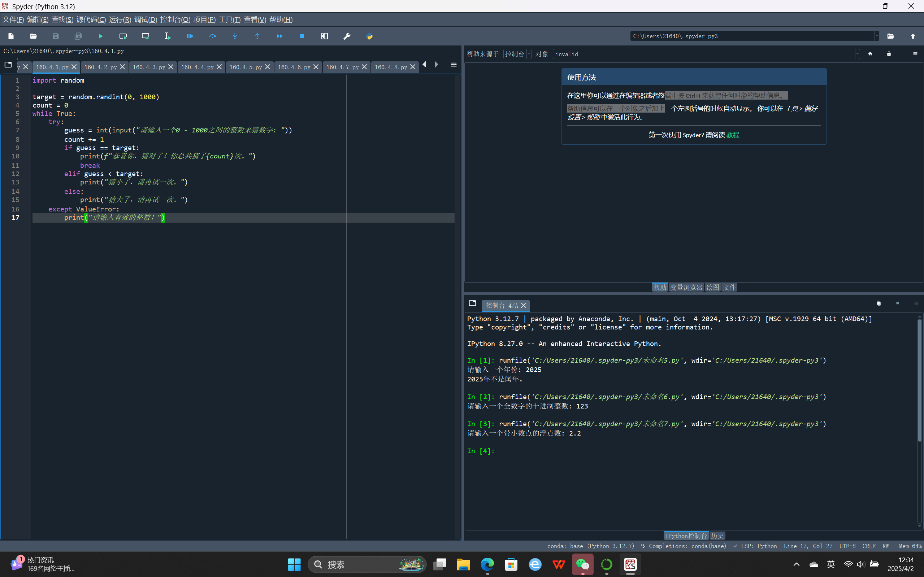The image size is (924, 577).
Task: Click Browse working directory folder icon
Action: tap(890, 36)
